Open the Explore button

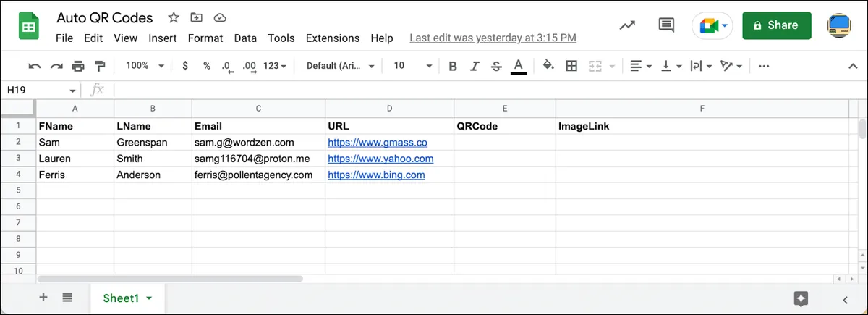tap(801, 298)
